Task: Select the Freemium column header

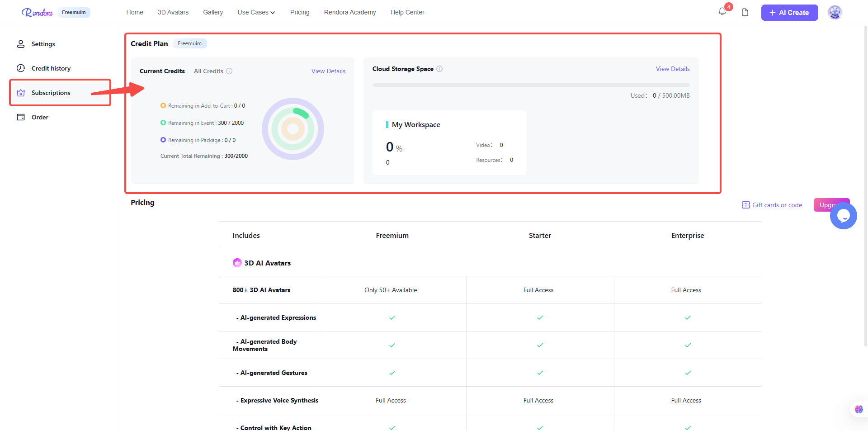Action: pyautogui.click(x=392, y=235)
